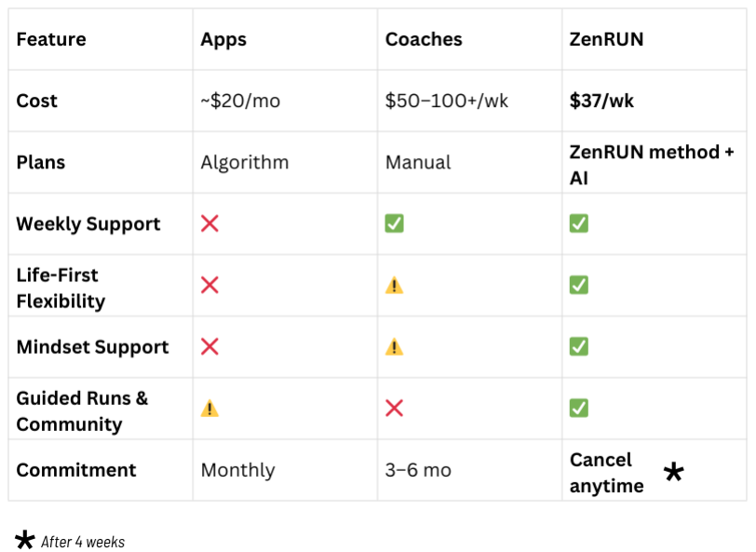Click the green check in Coaches Weekly Support
This screenshot has height=552, width=756.
tap(394, 223)
